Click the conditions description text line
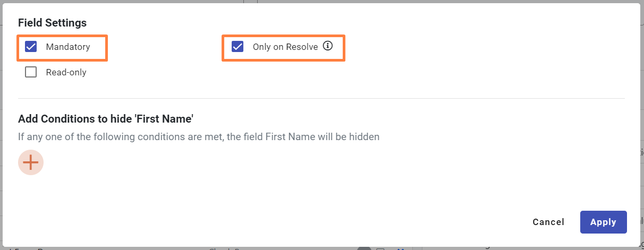The image size is (644, 250). pos(199,137)
